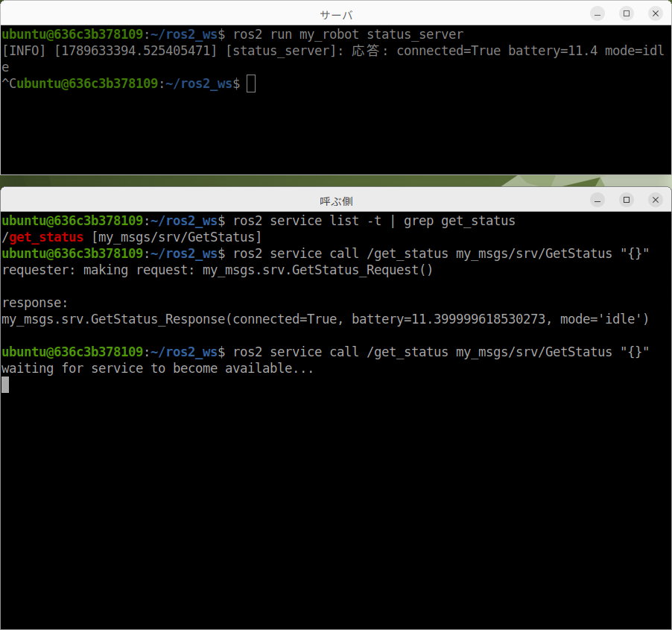
Task: Close the サーバ terminal window
Action: (656, 13)
